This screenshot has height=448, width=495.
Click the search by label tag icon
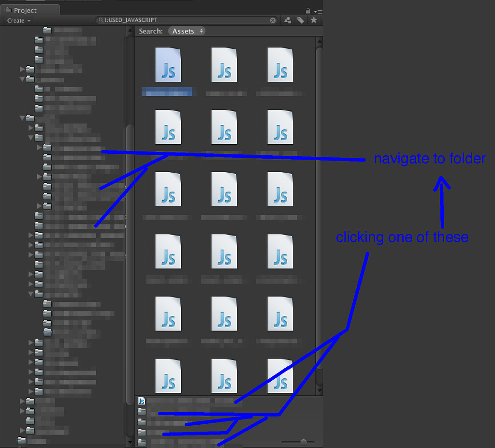coord(300,20)
